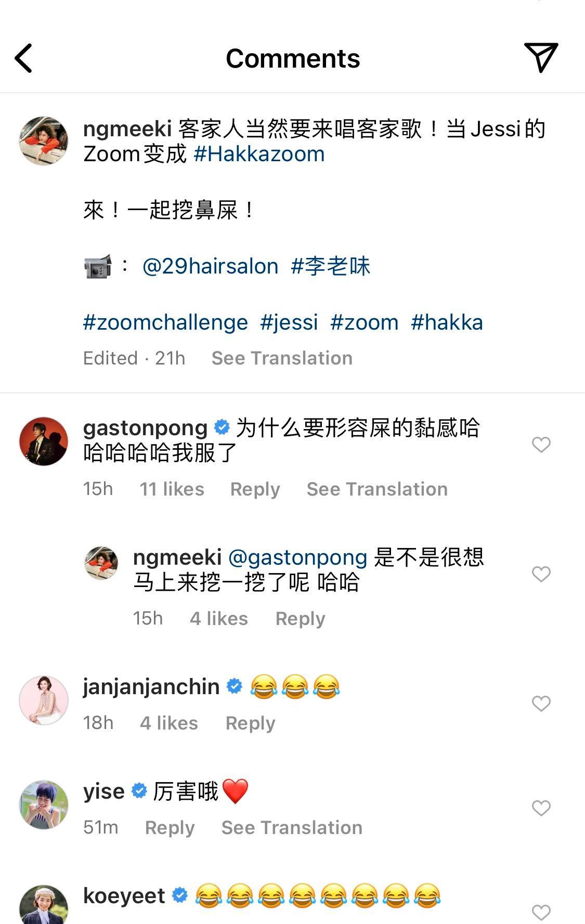
Task: Tap the #zoomchallenge hashtag
Action: click(165, 322)
